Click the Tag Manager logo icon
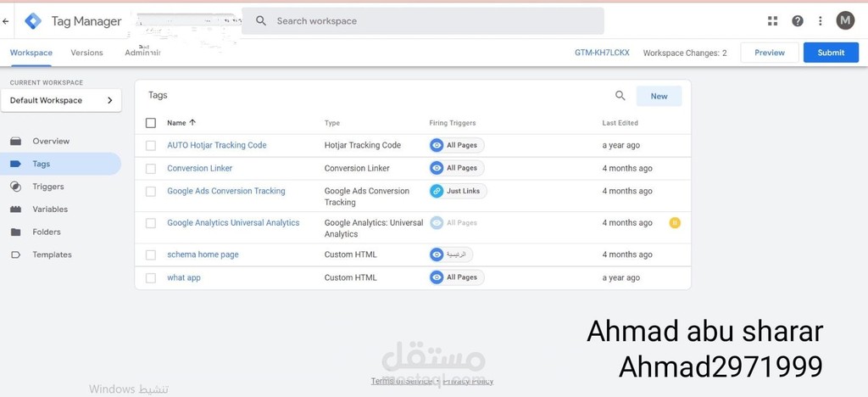 point(33,21)
